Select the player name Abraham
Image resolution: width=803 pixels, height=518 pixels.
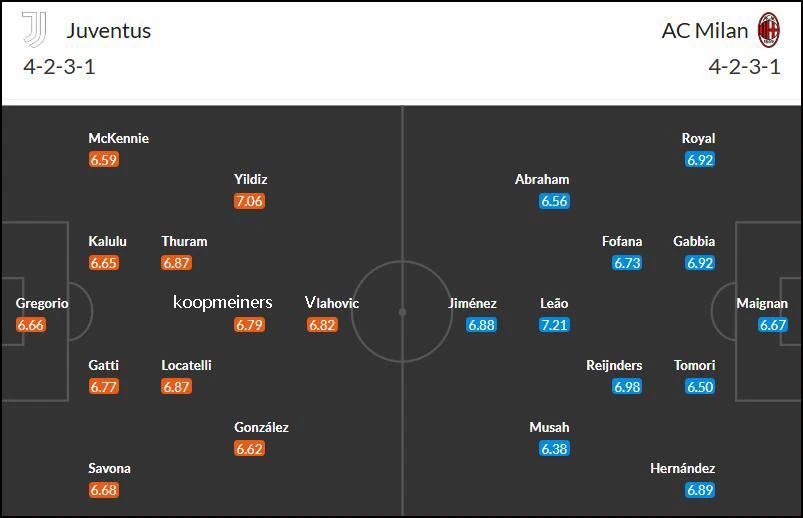542,179
